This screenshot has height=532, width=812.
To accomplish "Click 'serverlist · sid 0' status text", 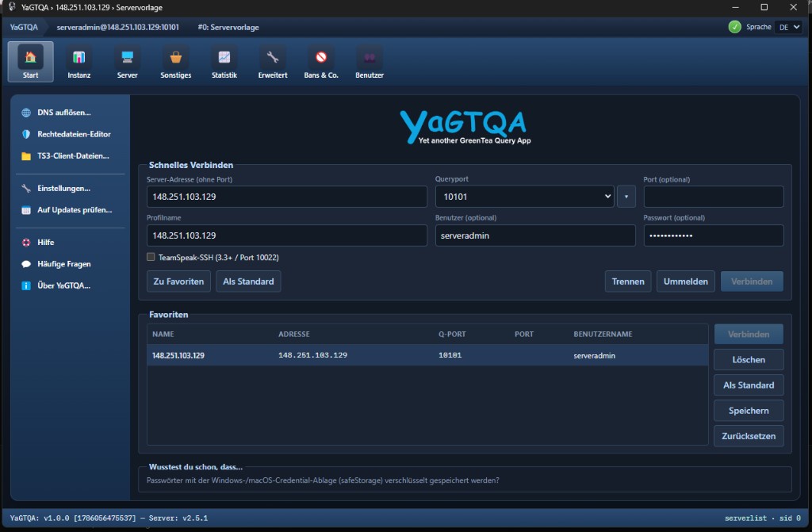I will coord(763,518).
